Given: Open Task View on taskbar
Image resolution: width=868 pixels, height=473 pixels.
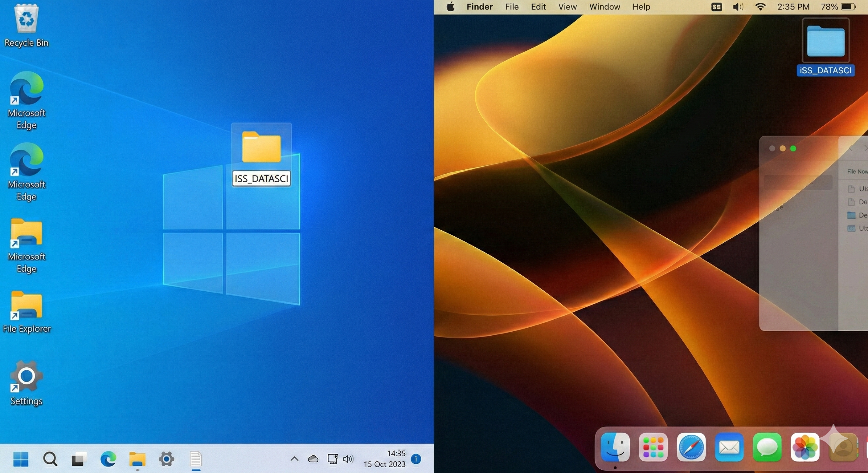Looking at the screenshot, I should [x=79, y=459].
